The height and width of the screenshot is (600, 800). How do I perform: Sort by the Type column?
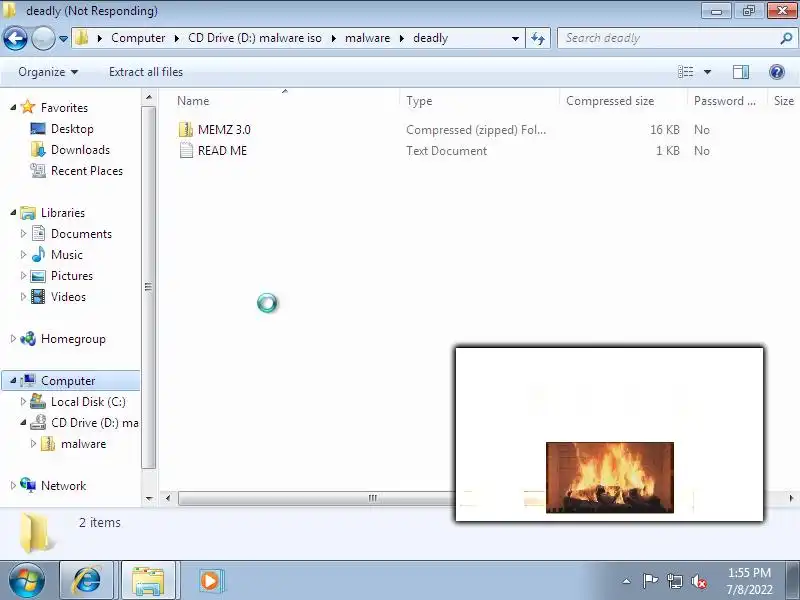419,101
